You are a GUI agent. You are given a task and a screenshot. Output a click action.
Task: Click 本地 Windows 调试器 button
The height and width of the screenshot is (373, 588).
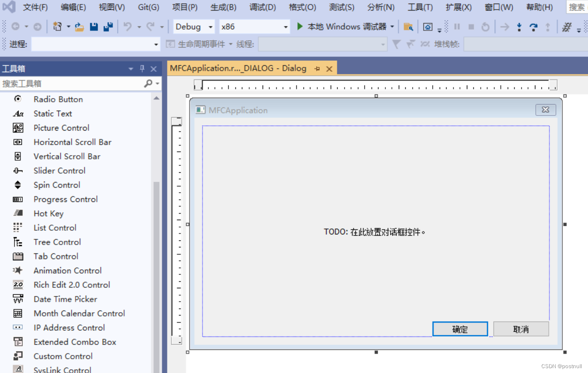(x=342, y=27)
